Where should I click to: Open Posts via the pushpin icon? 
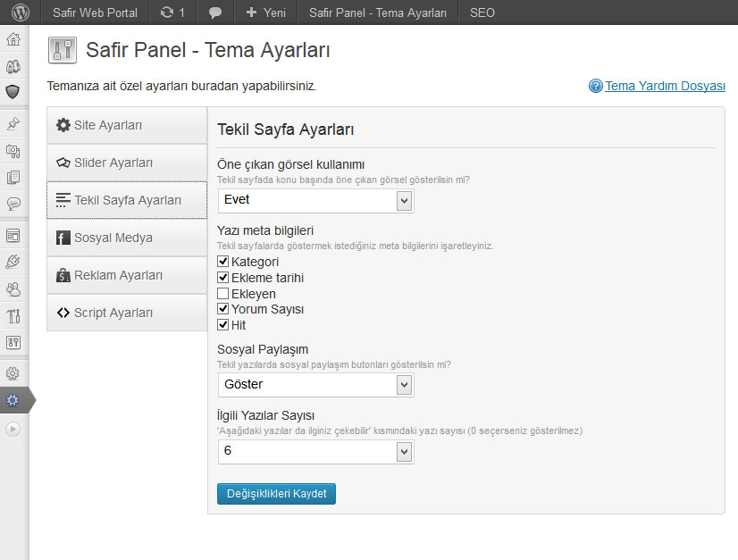(x=13, y=124)
